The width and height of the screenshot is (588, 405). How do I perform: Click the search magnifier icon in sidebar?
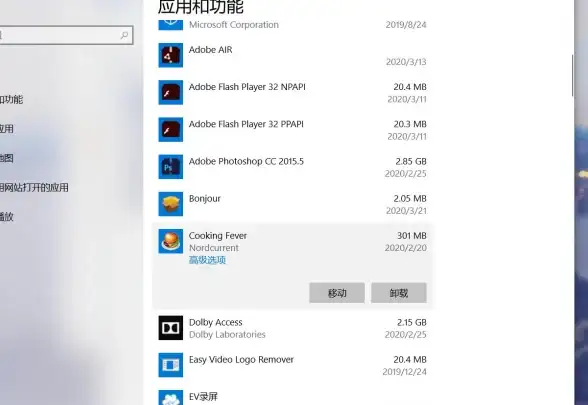124,35
